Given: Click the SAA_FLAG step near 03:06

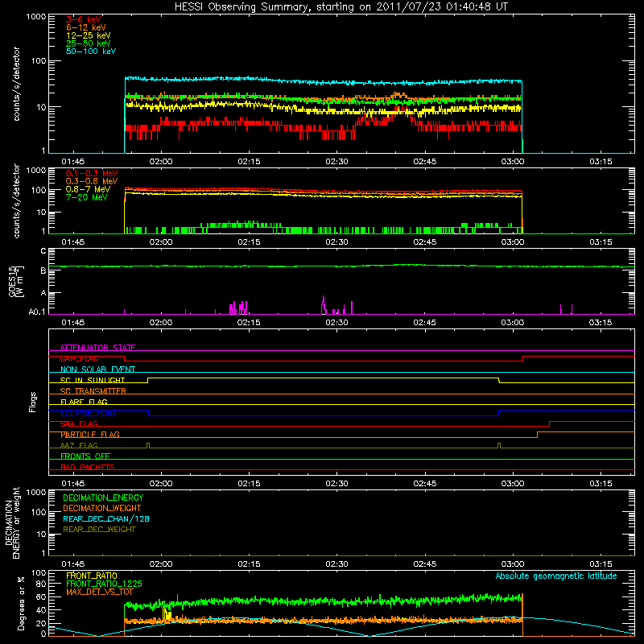Looking at the screenshot, I should (550, 424).
